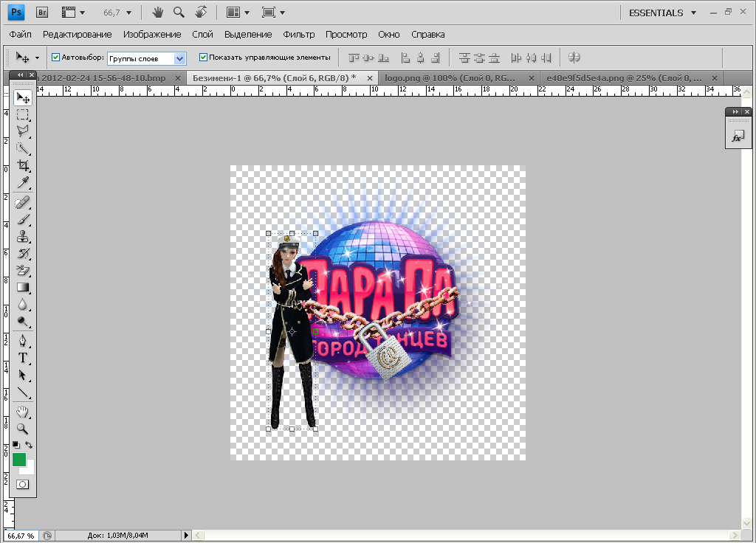Select the Gradient tool

click(23, 288)
